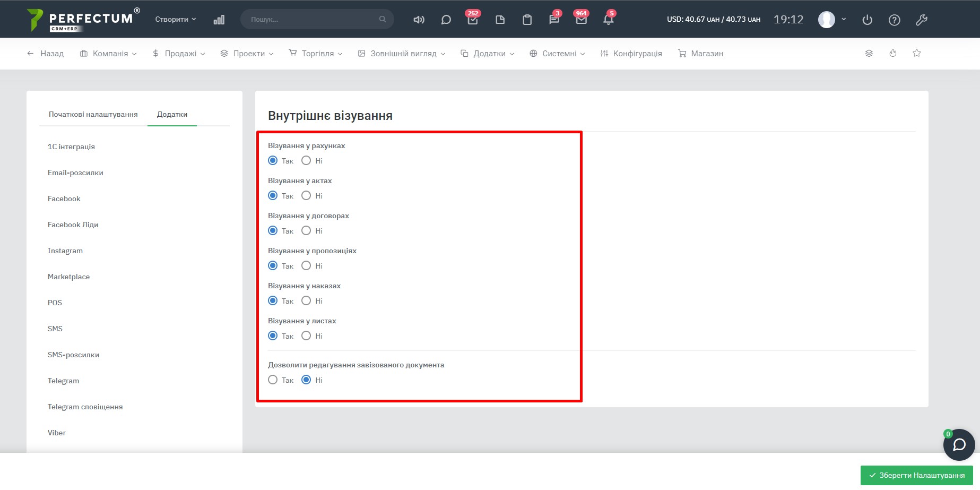Open Facebook Ліди settings link

[73, 225]
